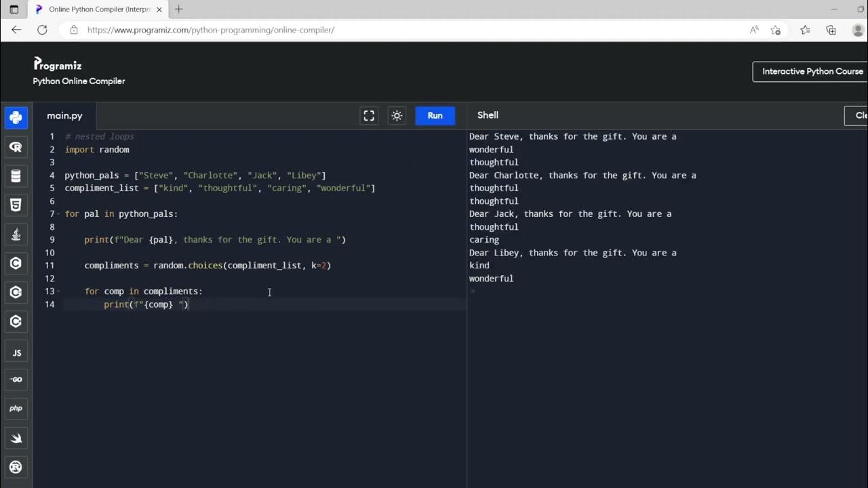Switch to the PHP compiler icon
Image resolution: width=868 pixels, height=488 pixels.
[16, 409]
